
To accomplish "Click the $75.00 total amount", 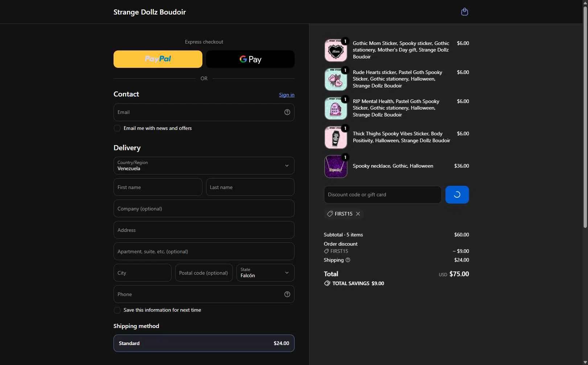I will tap(459, 274).
